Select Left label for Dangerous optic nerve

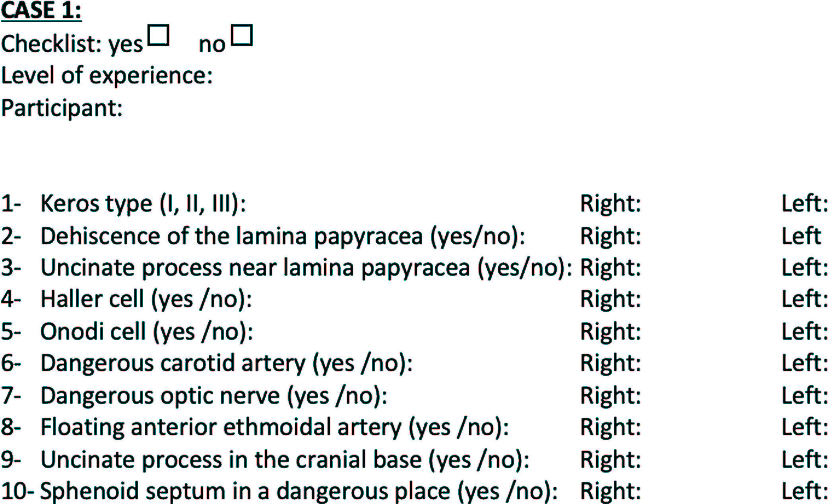click(x=804, y=395)
